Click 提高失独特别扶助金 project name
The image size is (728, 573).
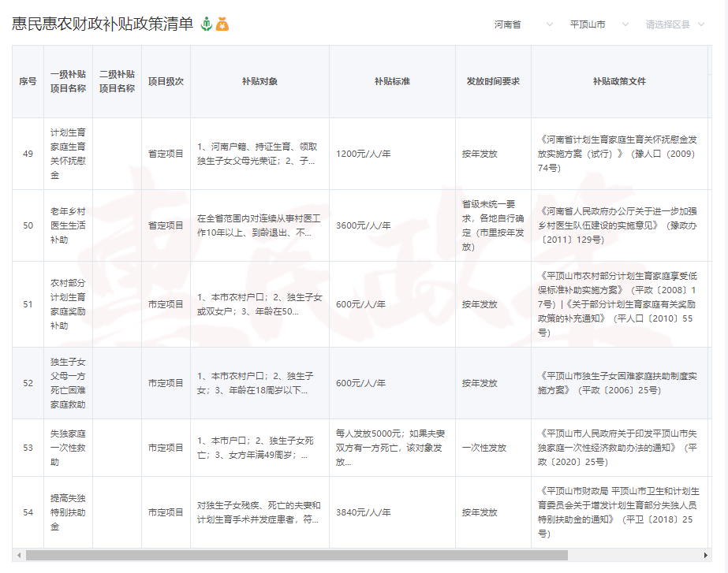[69, 512]
